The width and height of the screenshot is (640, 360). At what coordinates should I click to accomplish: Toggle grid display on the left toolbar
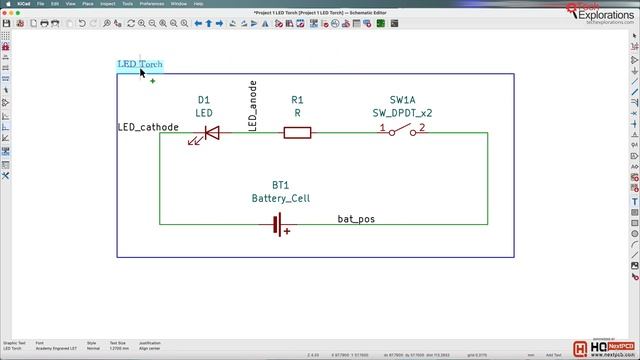click(x=6, y=36)
